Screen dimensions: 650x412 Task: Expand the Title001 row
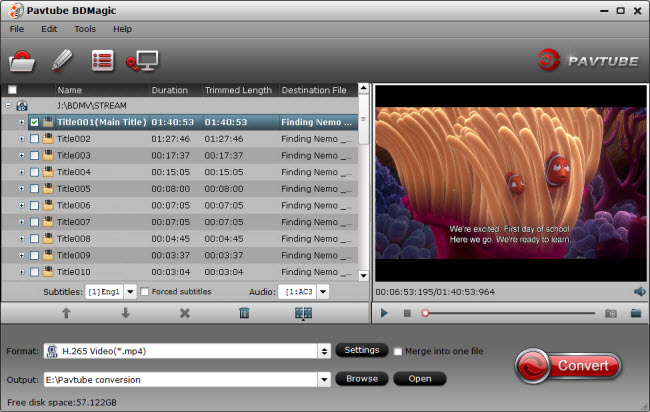(x=22, y=122)
